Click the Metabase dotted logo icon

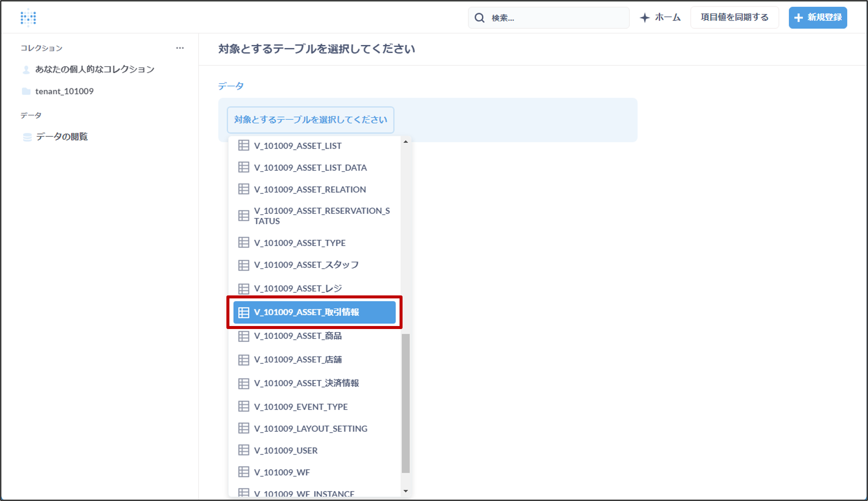(28, 17)
